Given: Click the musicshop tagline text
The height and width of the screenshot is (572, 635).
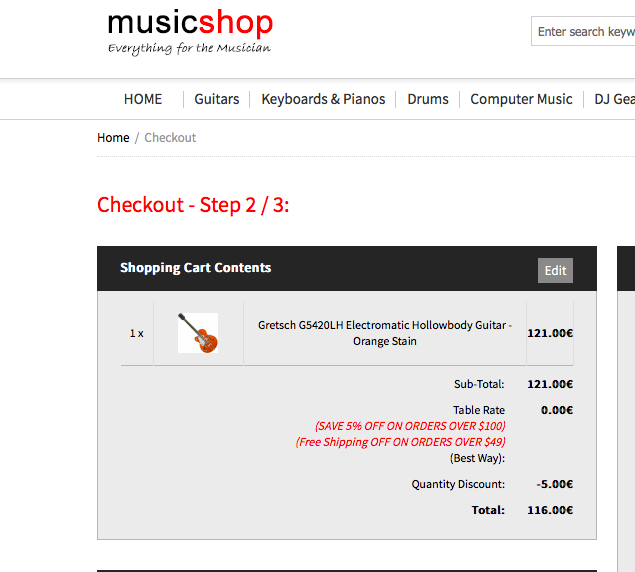Looking at the screenshot, I should pyautogui.click(x=189, y=49).
